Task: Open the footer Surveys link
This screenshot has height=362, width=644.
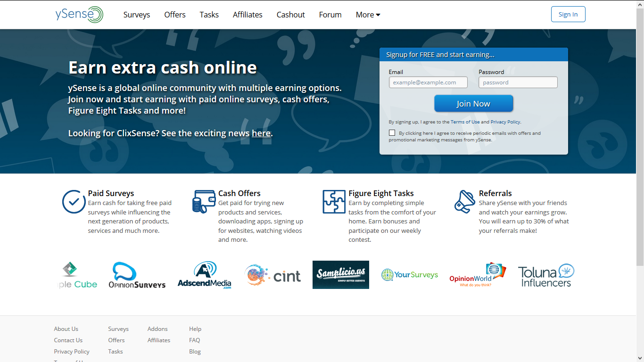Action: pos(118,329)
